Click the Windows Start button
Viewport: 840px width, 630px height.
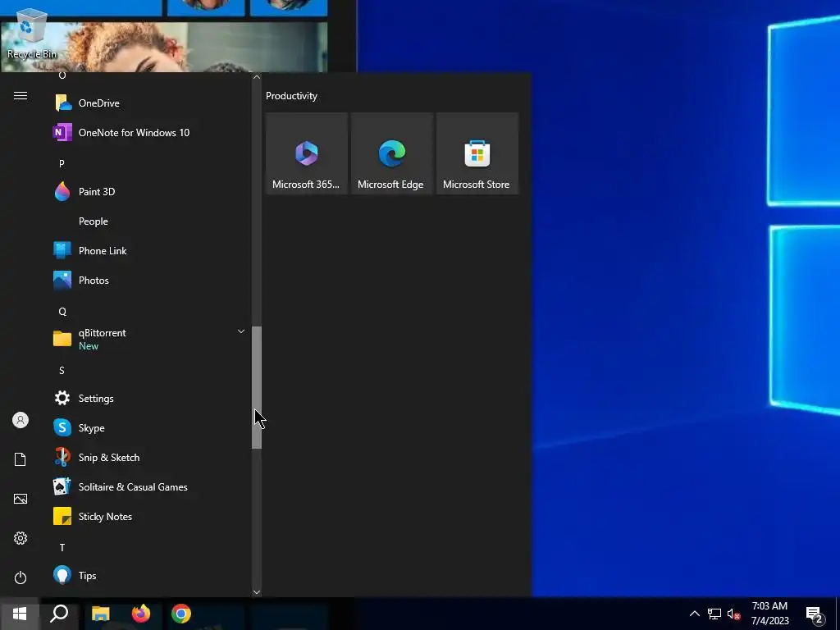tap(20, 614)
